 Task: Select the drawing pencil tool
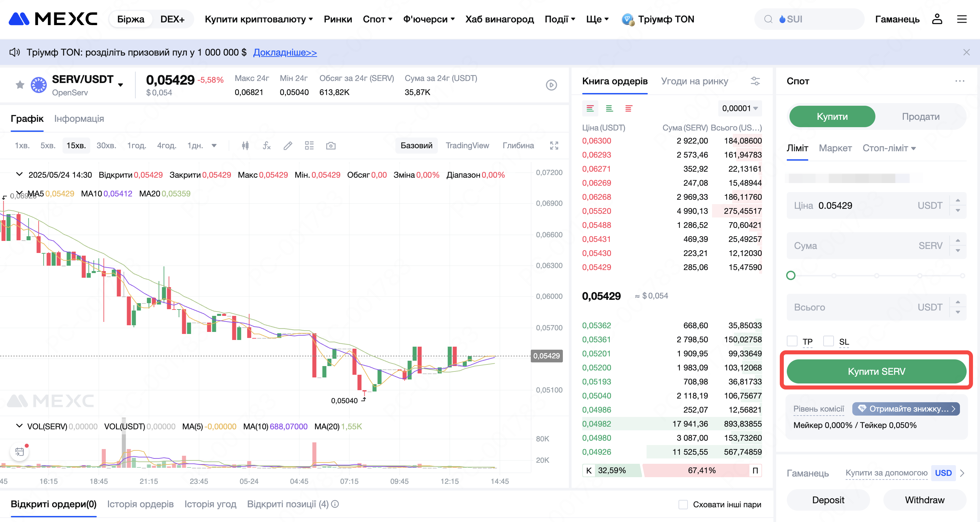[x=288, y=146]
